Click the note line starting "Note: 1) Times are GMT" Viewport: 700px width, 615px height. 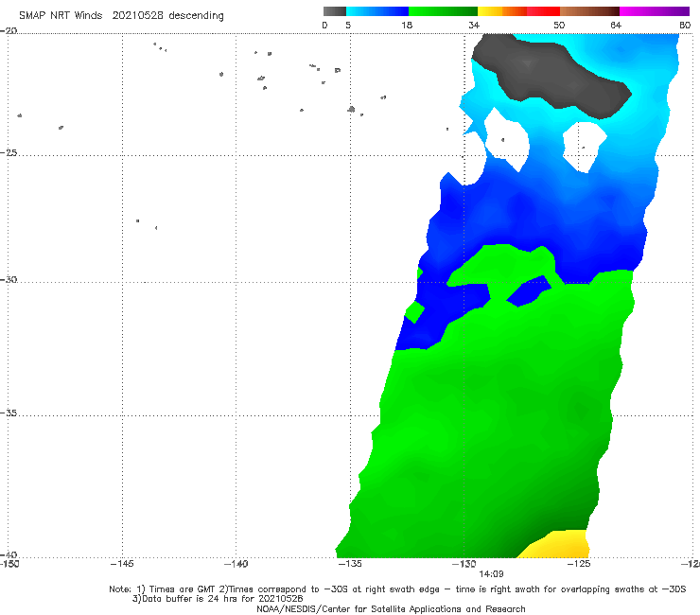(x=397, y=589)
